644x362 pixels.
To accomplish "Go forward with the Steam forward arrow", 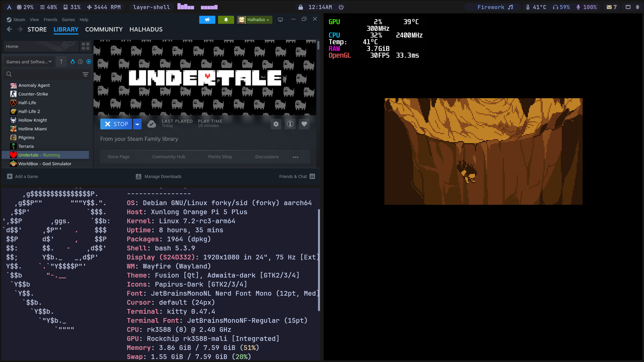I will pos(20,29).
